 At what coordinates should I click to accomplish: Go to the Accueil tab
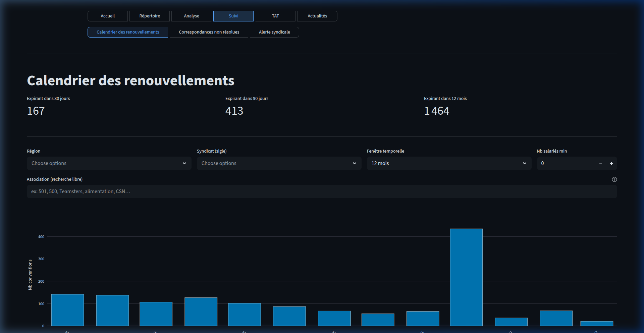108,16
